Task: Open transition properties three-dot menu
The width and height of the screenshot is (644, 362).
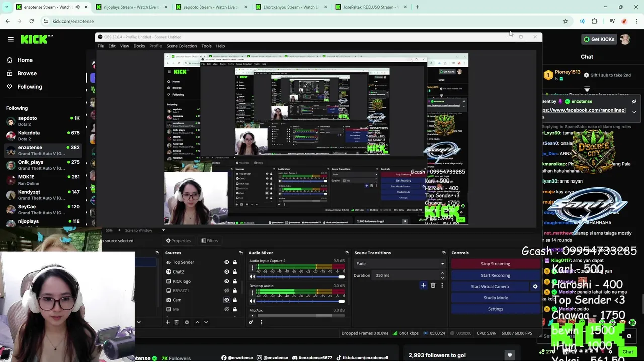Action: tap(442, 285)
